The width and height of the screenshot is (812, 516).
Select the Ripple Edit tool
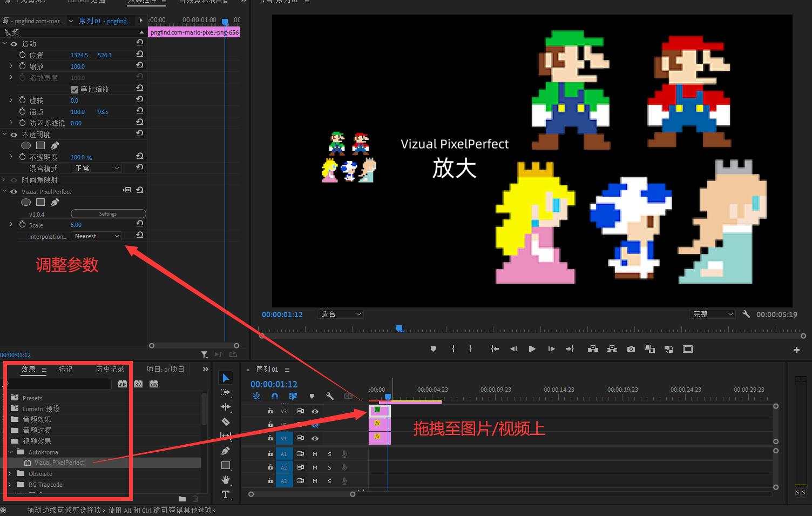click(x=226, y=407)
